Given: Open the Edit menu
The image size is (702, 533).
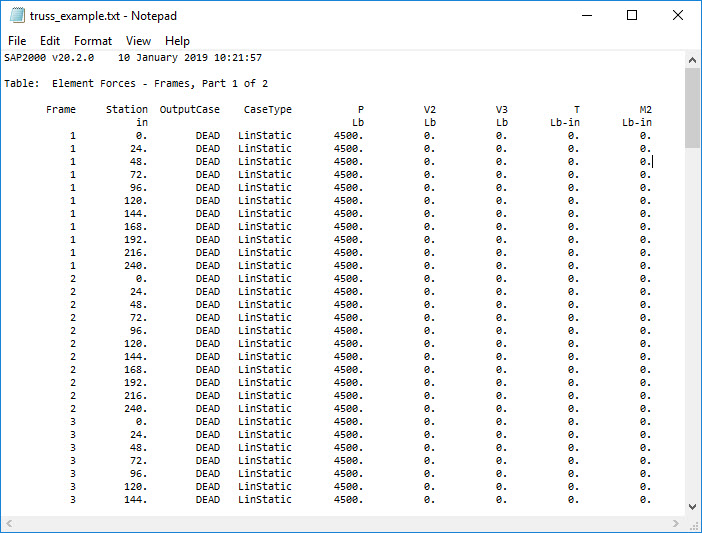Looking at the screenshot, I should 50,41.
